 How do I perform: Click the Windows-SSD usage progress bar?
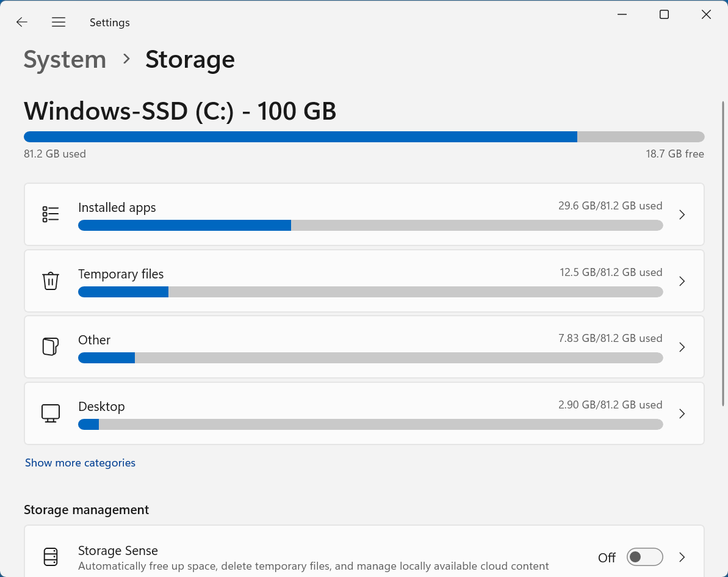(364, 137)
